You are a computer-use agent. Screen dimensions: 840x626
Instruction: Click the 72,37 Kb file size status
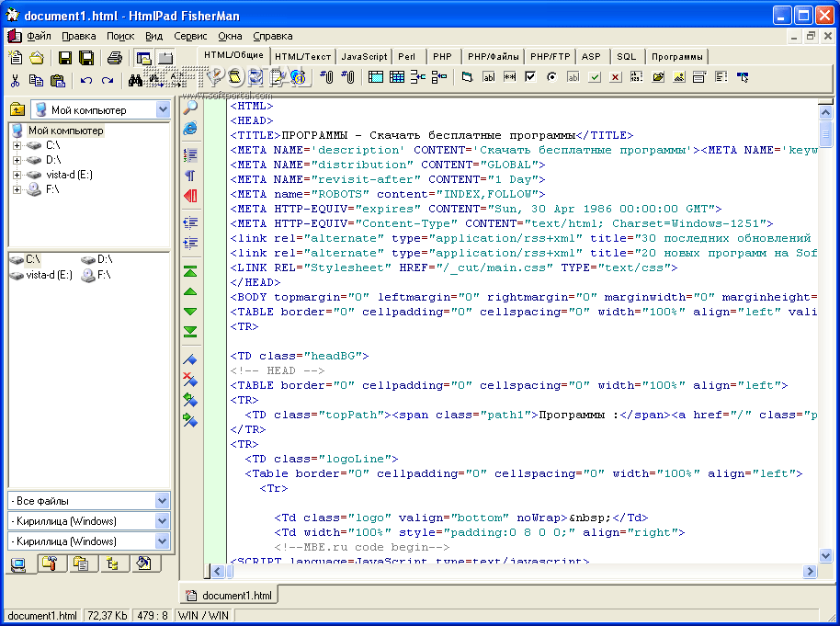108,615
